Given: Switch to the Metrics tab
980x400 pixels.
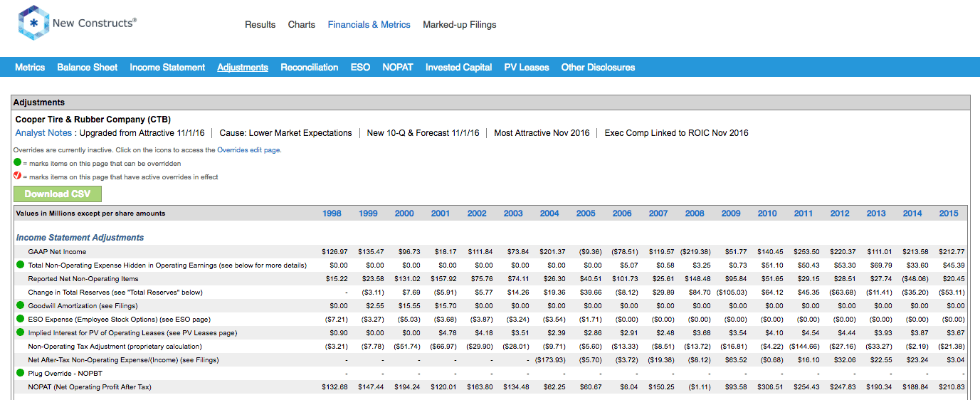Looking at the screenshot, I should click(x=30, y=67).
